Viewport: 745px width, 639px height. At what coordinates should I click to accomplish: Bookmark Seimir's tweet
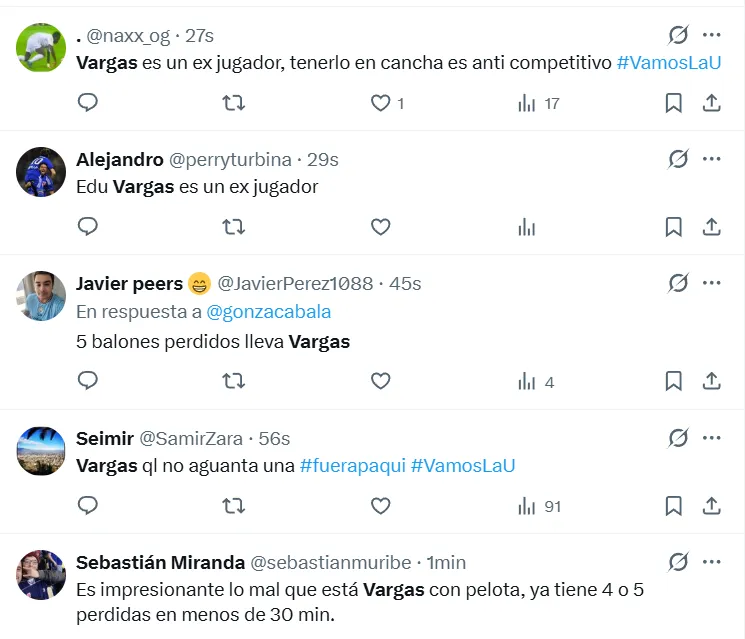point(674,506)
